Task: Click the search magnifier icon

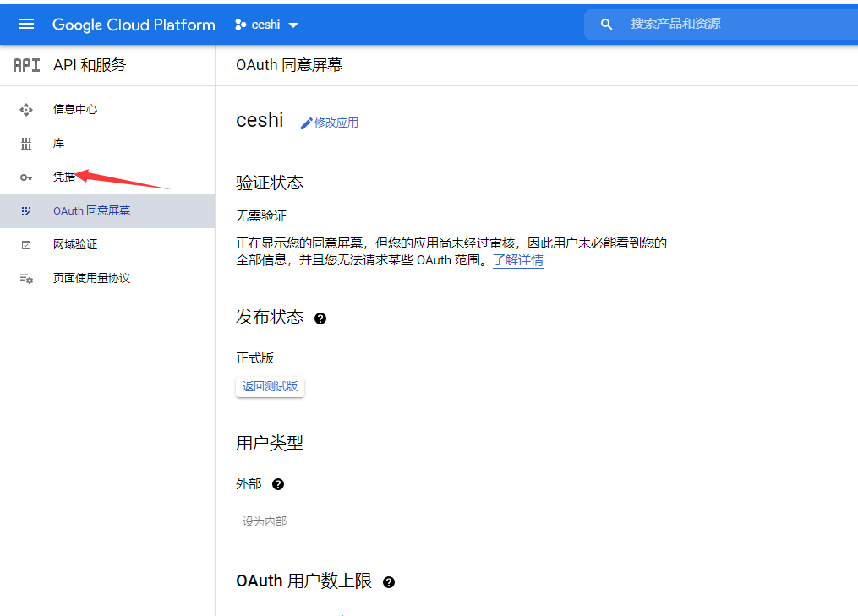Action: [x=606, y=24]
